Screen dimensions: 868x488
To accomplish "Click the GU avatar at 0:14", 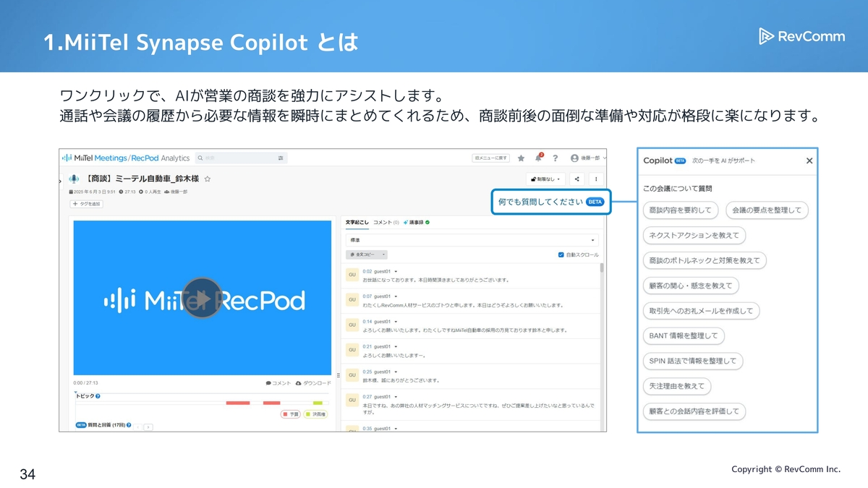I will (352, 325).
